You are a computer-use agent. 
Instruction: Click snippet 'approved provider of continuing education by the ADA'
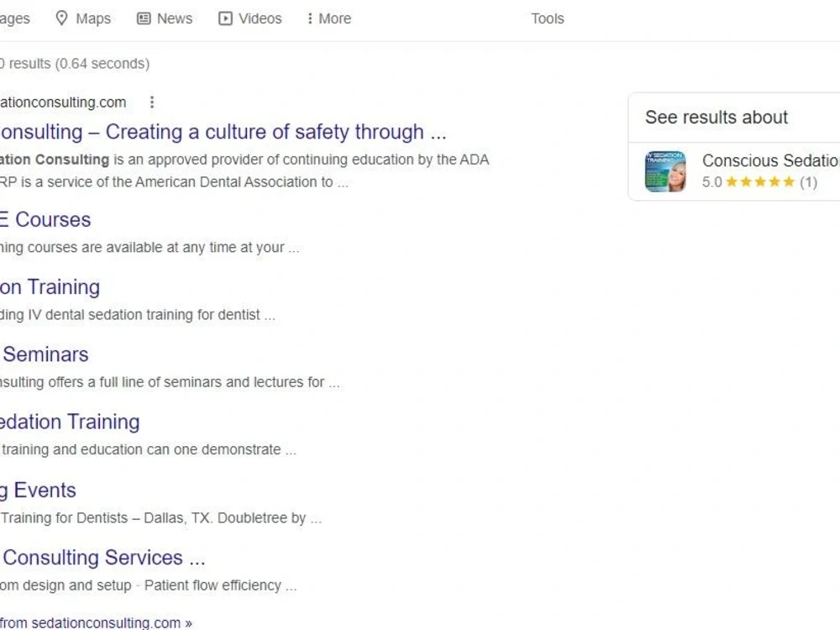tap(318, 160)
